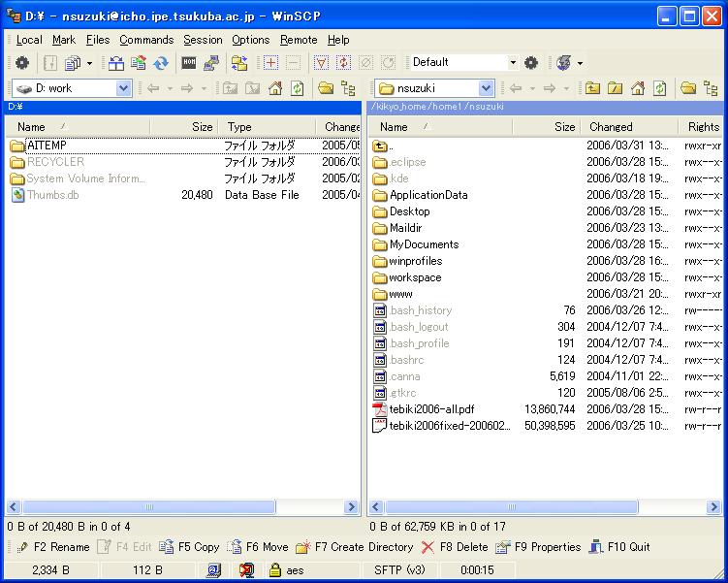Click the Invert Selection icon
Viewport: 728px width, 583px height.
(343, 63)
